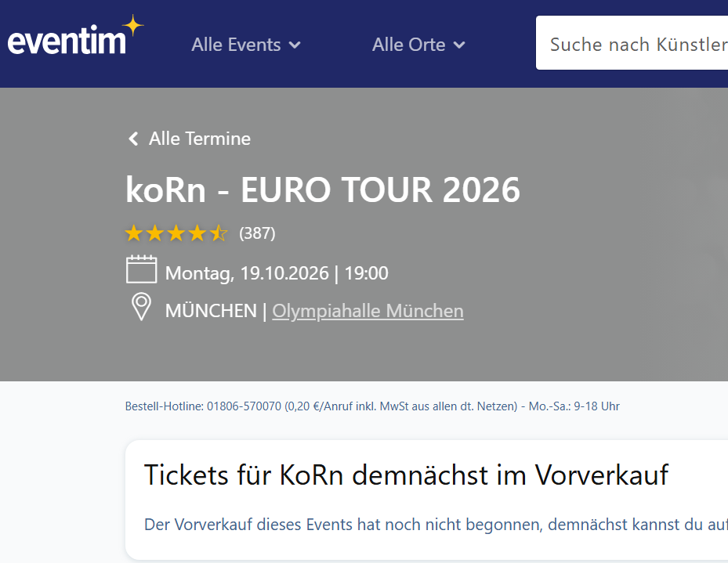Click the calendar icon beside the date

coord(141,269)
